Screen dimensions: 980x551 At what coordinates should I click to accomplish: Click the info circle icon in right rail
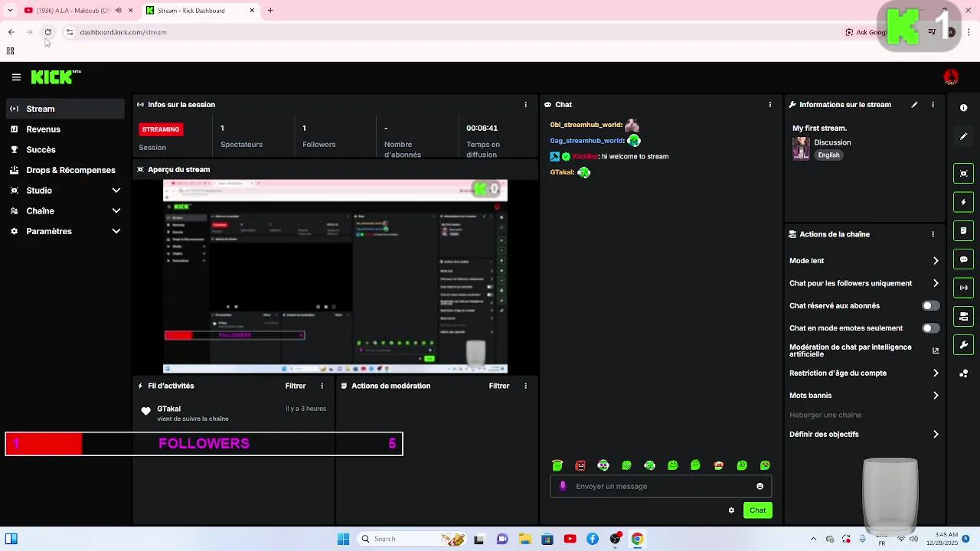pos(964,108)
